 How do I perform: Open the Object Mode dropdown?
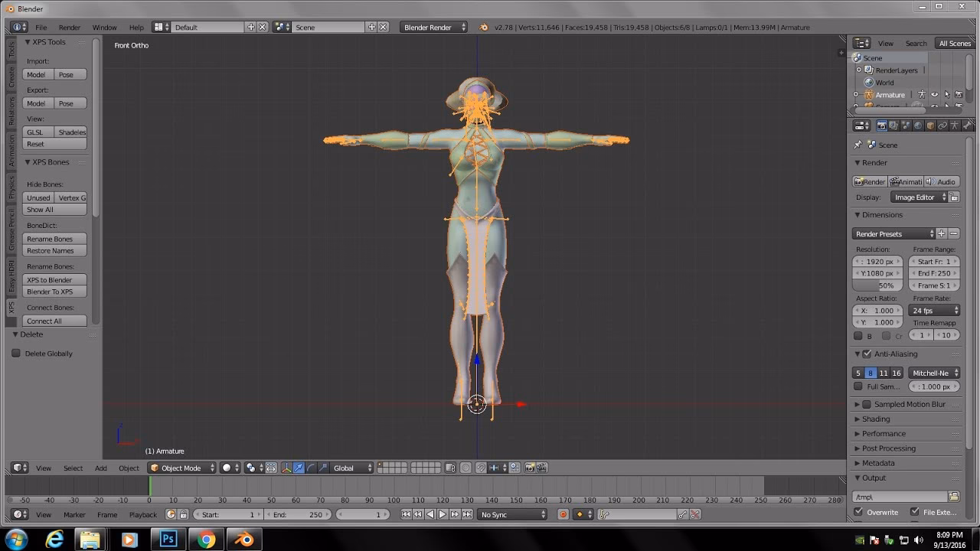click(182, 468)
